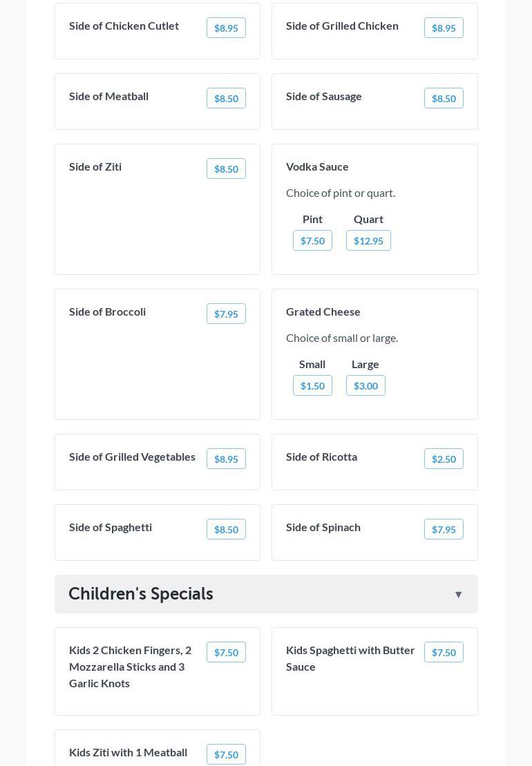The height and width of the screenshot is (766, 532).
Task: Choose Vodka Sauce Quart $12.95 option
Action: click(368, 241)
